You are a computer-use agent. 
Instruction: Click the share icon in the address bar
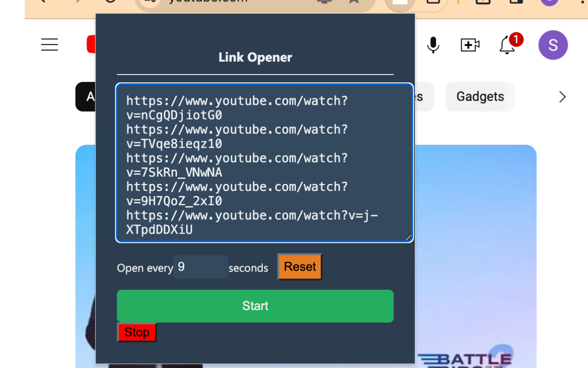point(325,1)
